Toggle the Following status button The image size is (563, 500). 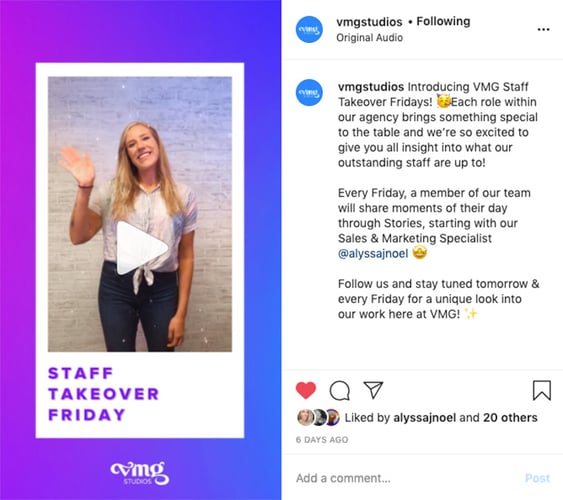(443, 22)
